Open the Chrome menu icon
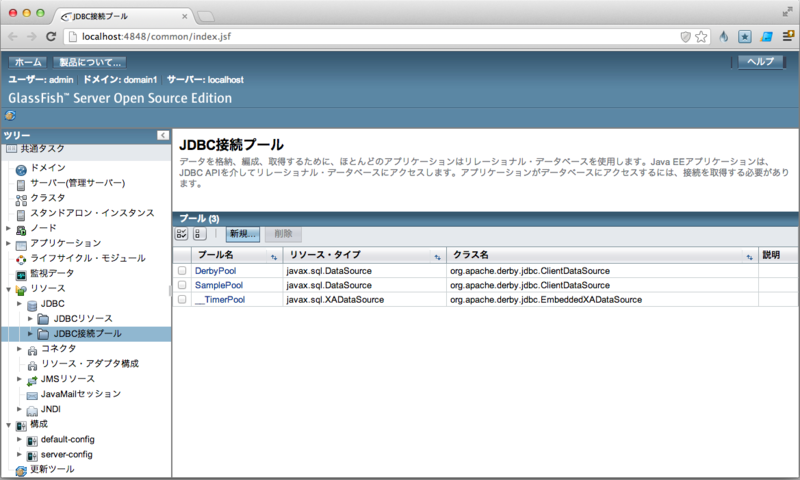Image resolution: width=800 pixels, height=480 pixels. pyautogui.click(x=787, y=36)
